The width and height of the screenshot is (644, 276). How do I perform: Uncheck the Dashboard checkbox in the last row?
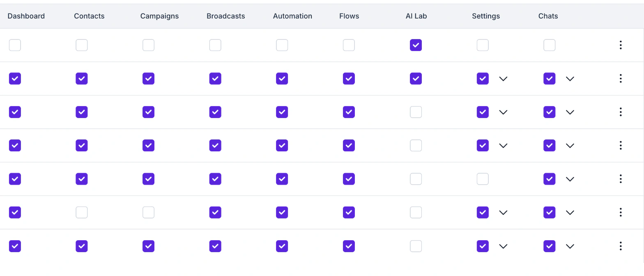click(x=15, y=246)
